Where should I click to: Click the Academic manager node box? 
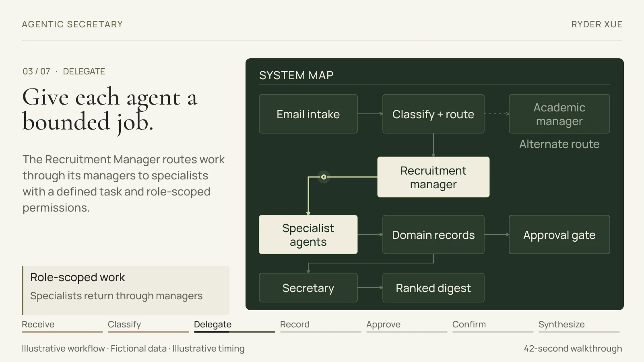pos(559,114)
